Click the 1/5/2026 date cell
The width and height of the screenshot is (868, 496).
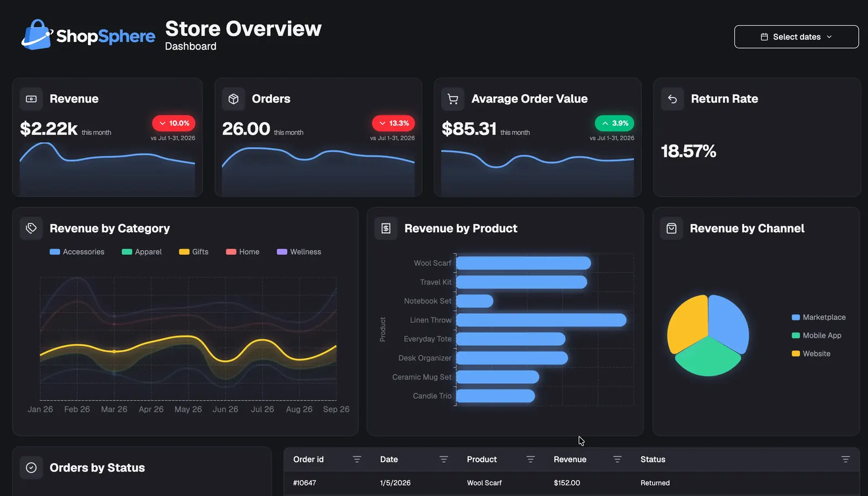[395, 483]
